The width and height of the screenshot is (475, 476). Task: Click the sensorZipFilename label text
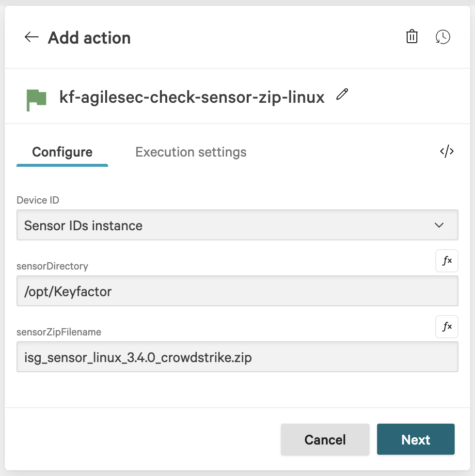point(59,332)
